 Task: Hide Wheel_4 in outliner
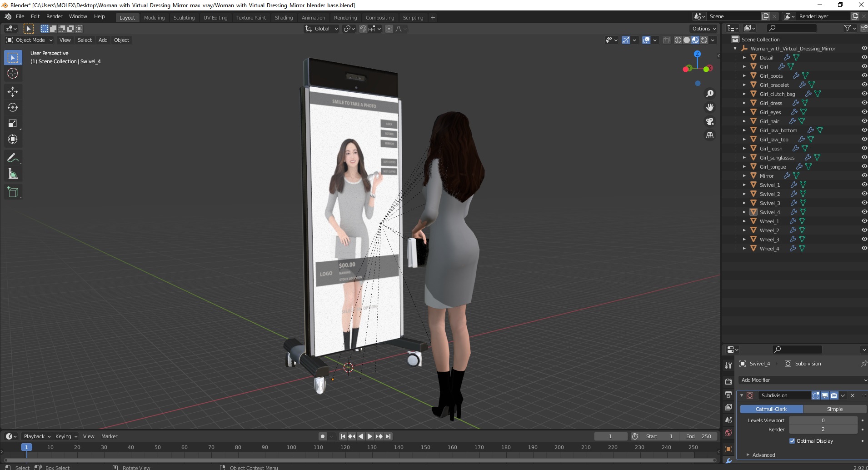pos(864,248)
